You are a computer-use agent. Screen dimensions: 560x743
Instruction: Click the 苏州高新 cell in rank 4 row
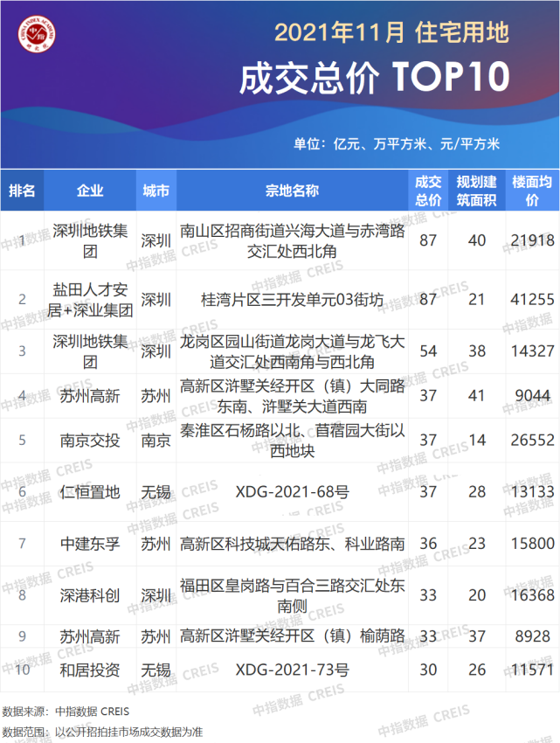click(90, 396)
